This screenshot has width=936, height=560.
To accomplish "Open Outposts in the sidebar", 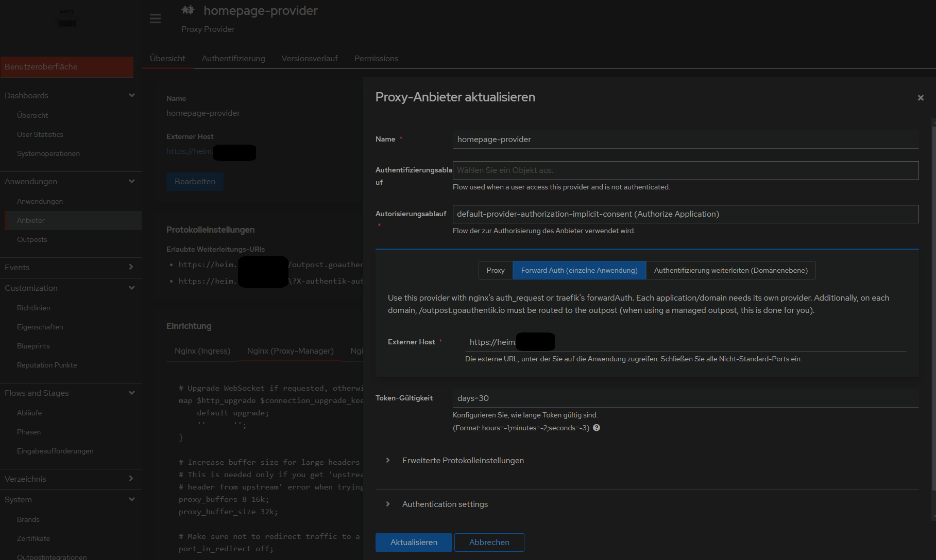I will (x=32, y=240).
